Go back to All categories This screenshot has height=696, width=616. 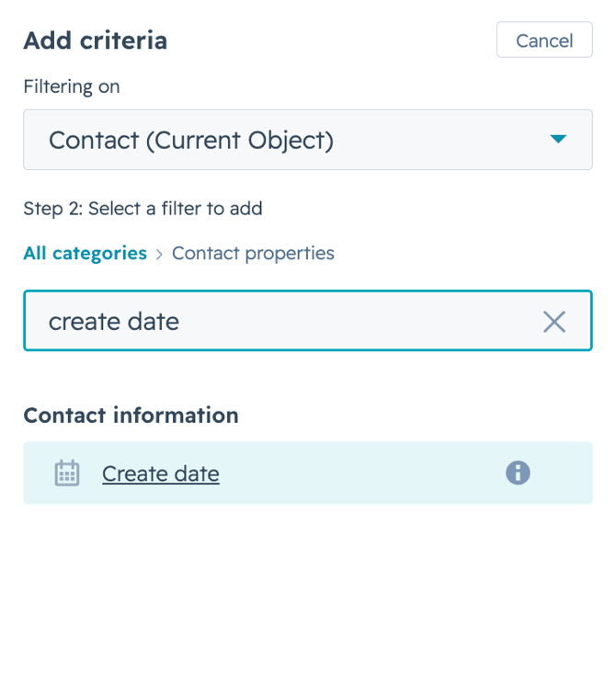(x=85, y=253)
